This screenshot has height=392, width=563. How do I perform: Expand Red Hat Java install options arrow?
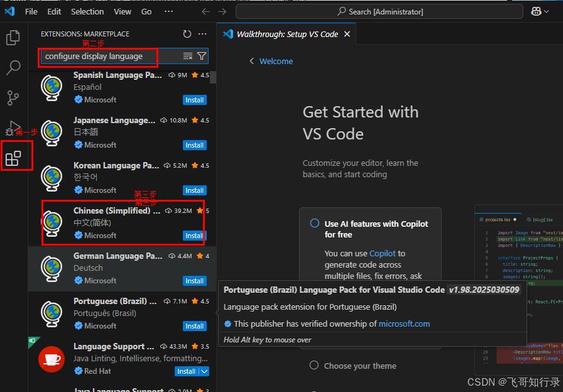coord(204,371)
